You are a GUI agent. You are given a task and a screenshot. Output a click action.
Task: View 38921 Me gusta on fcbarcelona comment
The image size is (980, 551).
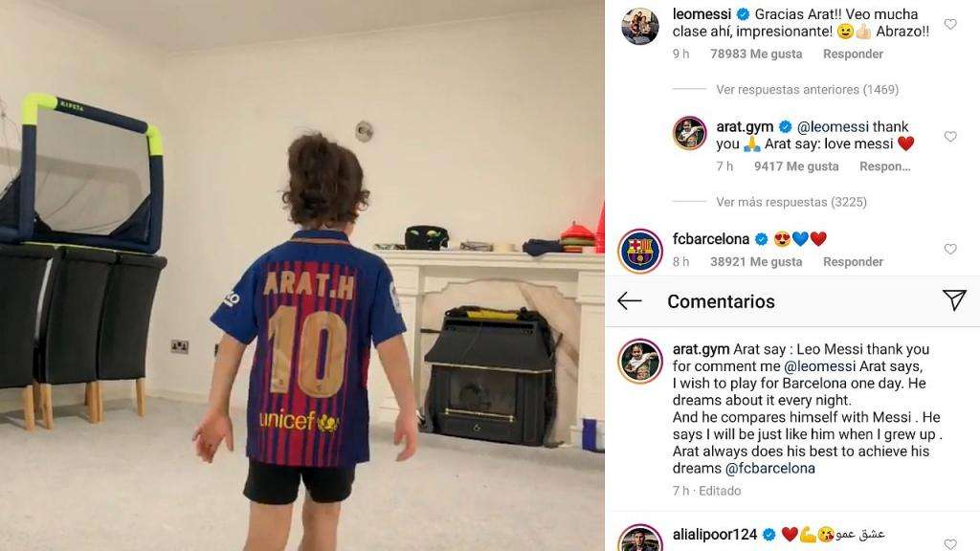(756, 262)
